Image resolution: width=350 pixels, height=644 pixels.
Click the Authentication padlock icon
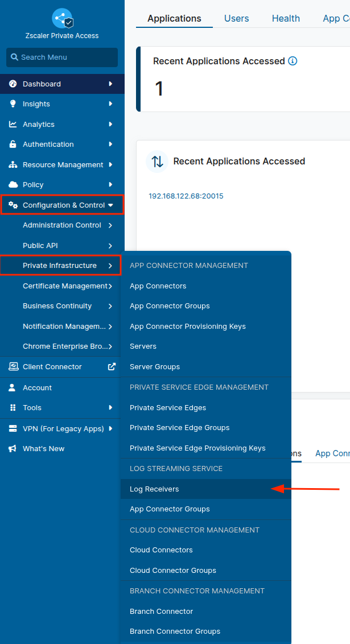click(x=13, y=145)
